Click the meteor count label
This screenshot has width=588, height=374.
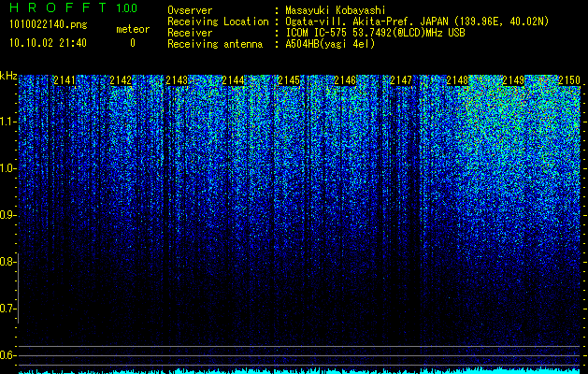tap(133, 29)
